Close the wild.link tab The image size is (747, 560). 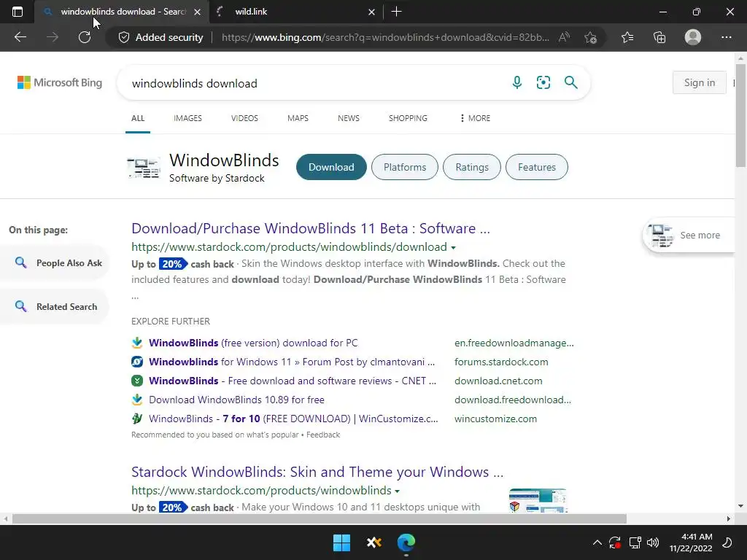click(x=371, y=12)
